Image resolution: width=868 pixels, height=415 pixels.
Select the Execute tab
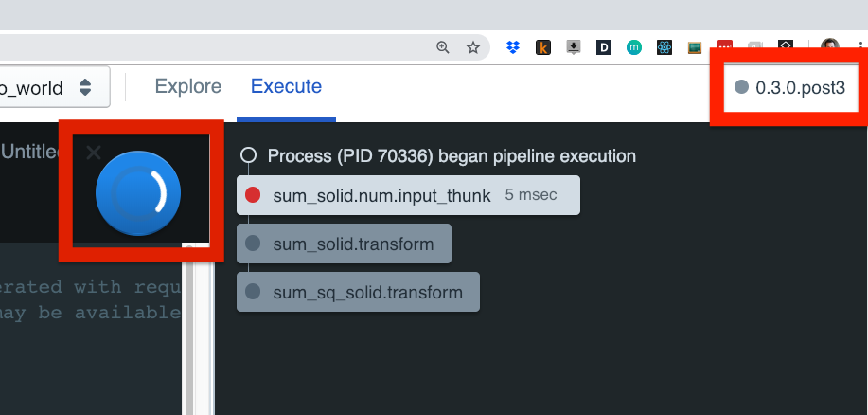[286, 86]
